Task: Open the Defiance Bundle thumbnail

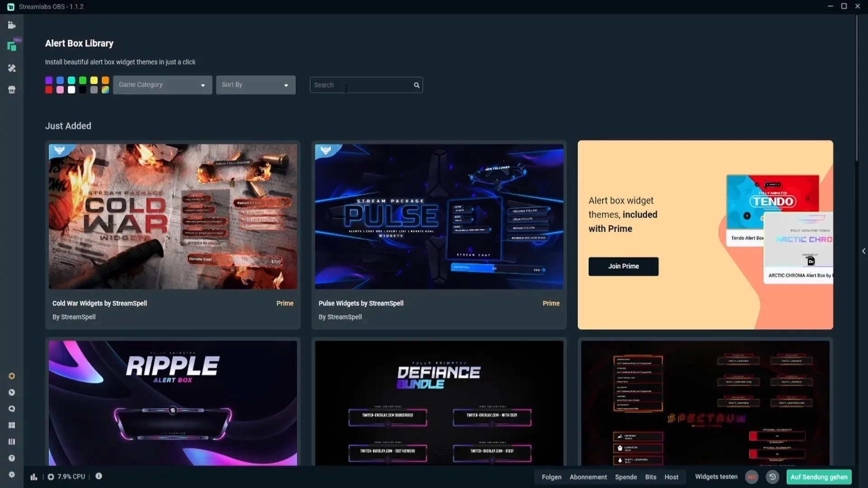Action: pyautogui.click(x=439, y=403)
